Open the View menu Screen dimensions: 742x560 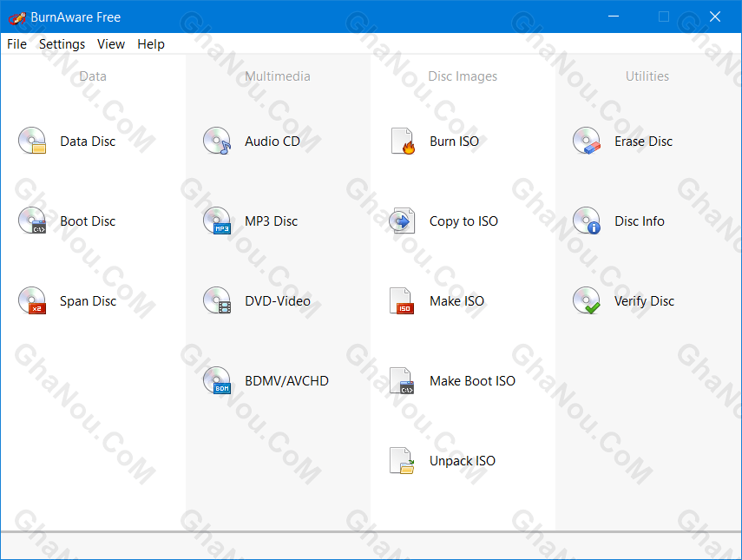(x=111, y=44)
